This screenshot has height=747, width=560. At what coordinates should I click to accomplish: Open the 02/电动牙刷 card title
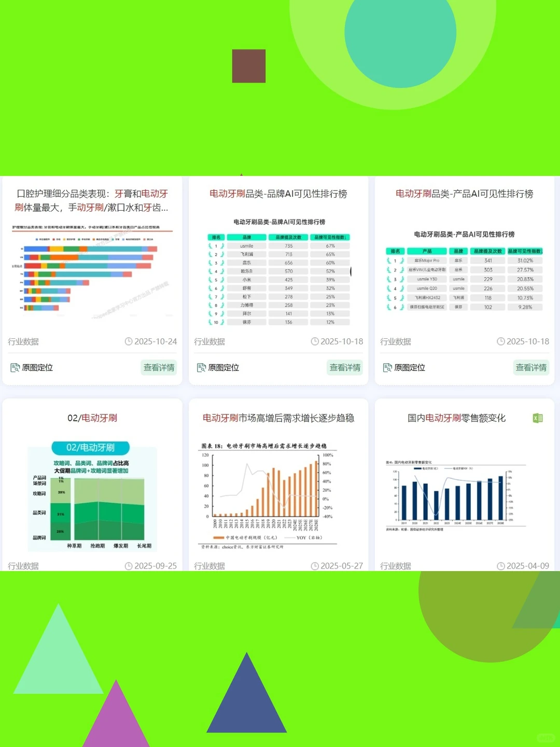pos(93,418)
